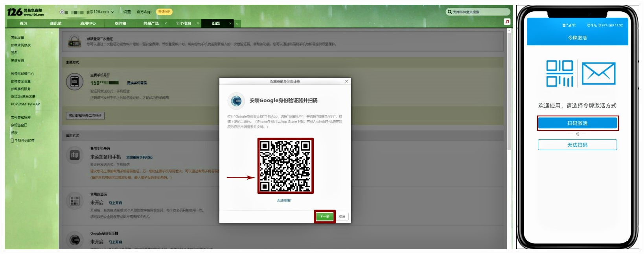Open the 通讯录 tab

(x=55, y=24)
